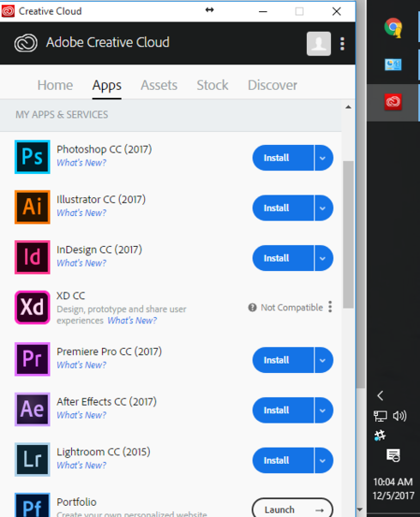This screenshot has height=517, width=420.
Task: Open Google Chrome from the taskbar
Action: (393, 27)
